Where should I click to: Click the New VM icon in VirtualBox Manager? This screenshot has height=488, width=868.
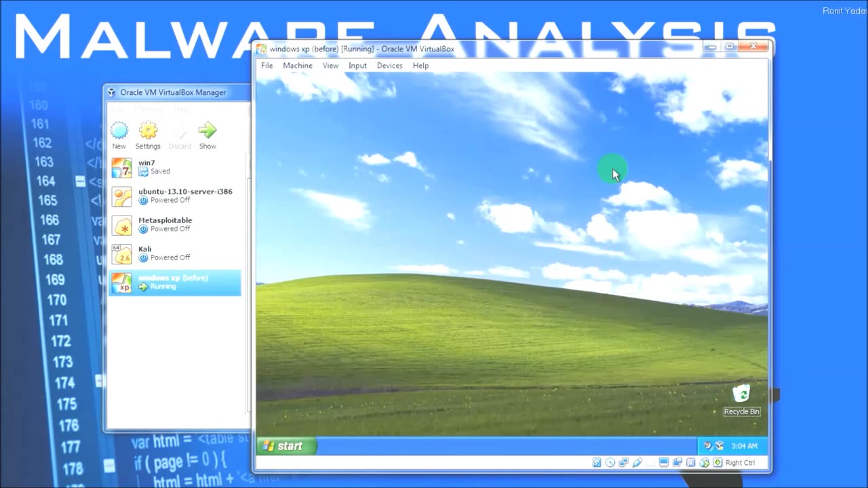point(119,130)
